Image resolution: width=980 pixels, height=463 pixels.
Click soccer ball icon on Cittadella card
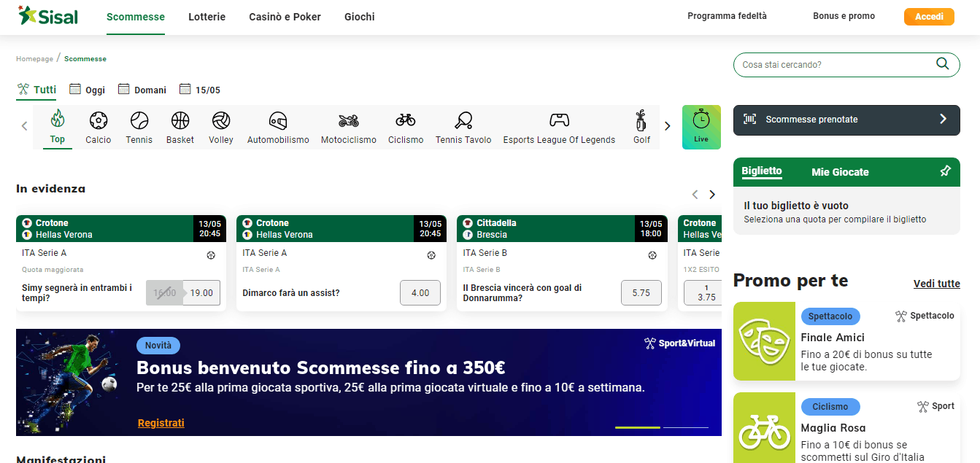point(652,255)
